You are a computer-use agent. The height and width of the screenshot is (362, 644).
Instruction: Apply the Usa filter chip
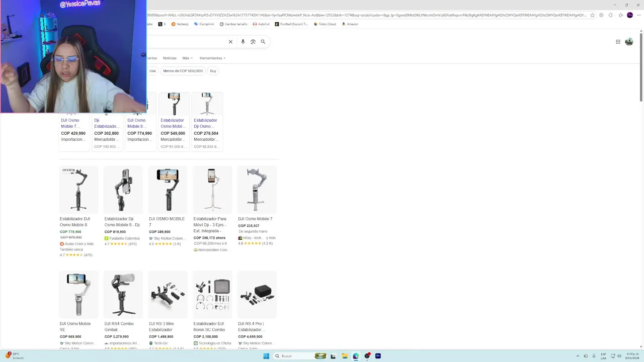(x=152, y=71)
